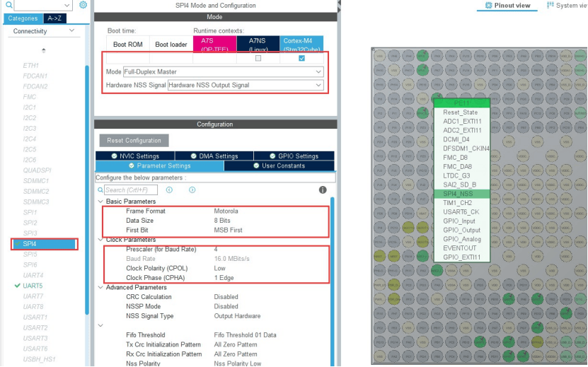Click Clock Phase value 1 Edge
The height and width of the screenshot is (367, 588).
[224, 278]
